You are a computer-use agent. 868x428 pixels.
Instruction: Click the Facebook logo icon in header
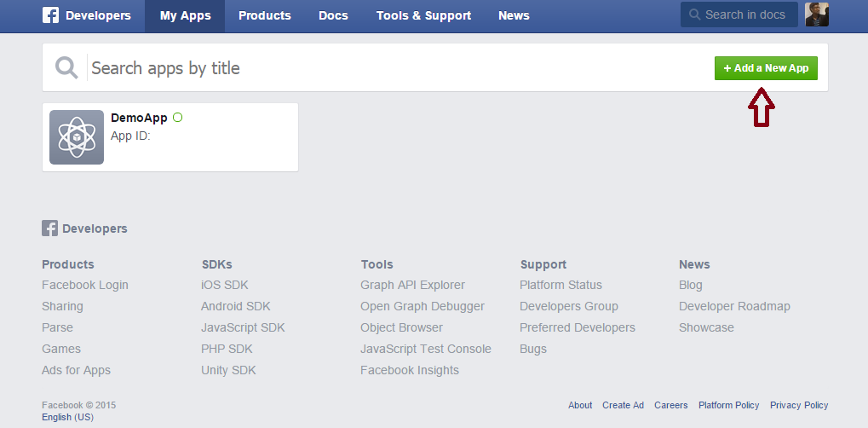(x=50, y=15)
